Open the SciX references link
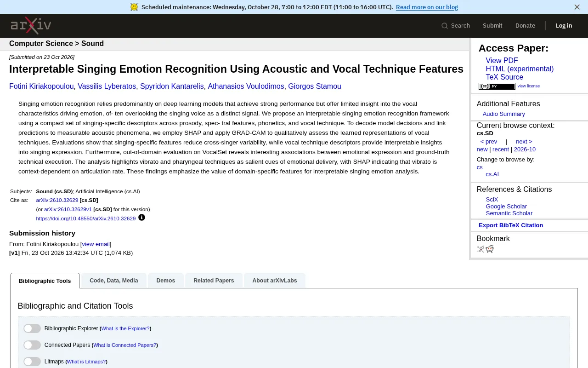This screenshot has height=368, width=588. click(x=492, y=200)
